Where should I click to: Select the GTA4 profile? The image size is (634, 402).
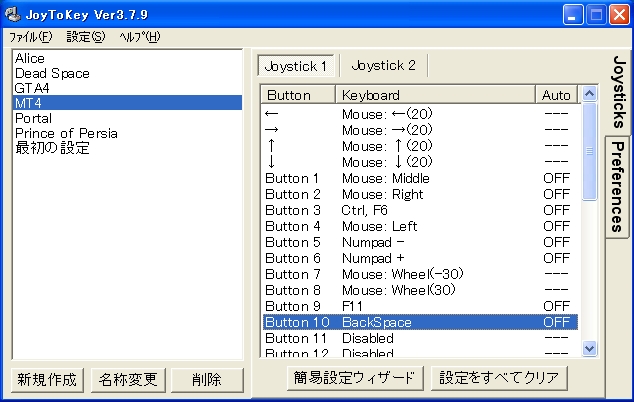point(127,88)
